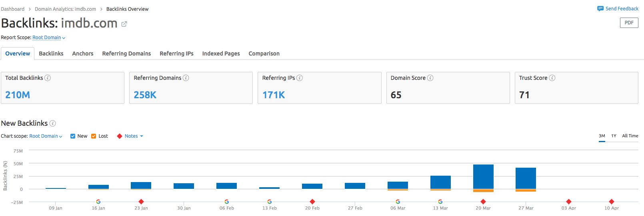This screenshot has height=216, width=644.
Task: Click orange lost-backlinks segment at 27 Mar
Action: (x=526, y=190)
